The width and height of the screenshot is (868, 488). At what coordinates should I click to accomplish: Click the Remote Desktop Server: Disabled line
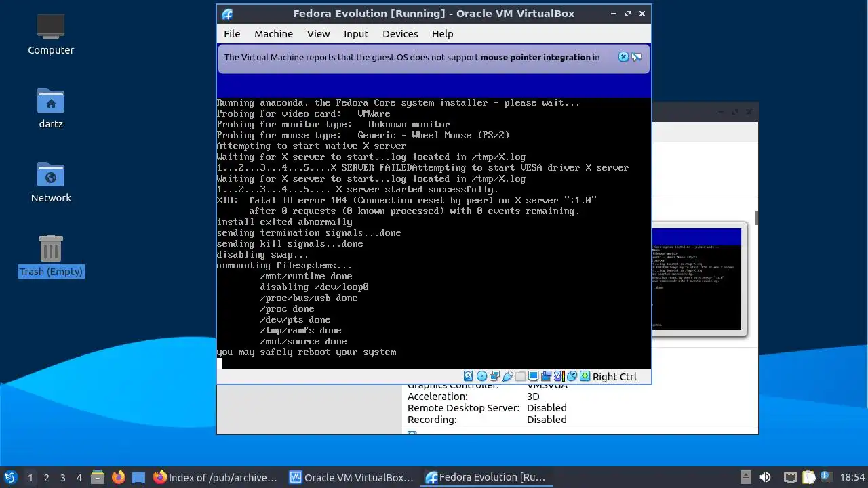[487, 408]
